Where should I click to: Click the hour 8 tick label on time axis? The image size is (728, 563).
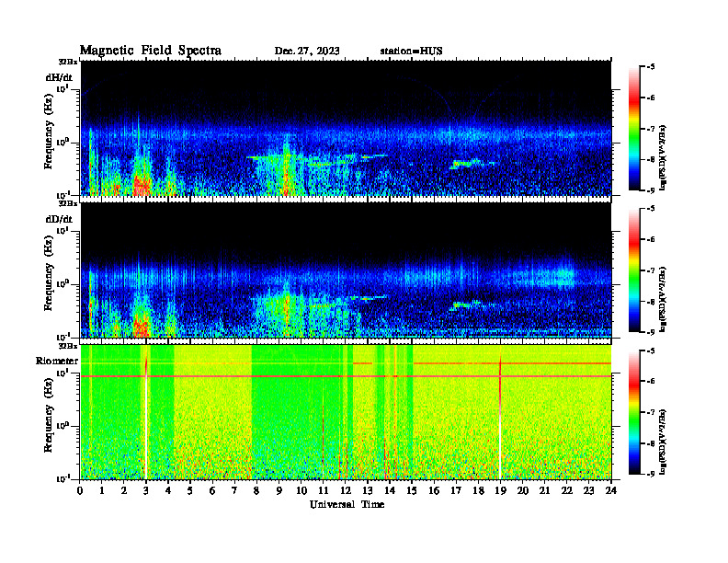click(x=256, y=490)
